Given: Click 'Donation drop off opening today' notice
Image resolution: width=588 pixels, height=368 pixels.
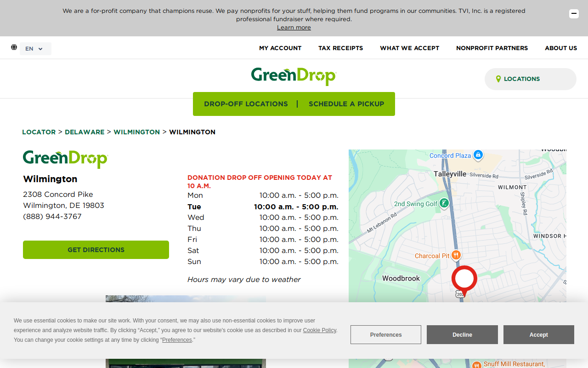Looking at the screenshot, I should (260, 182).
